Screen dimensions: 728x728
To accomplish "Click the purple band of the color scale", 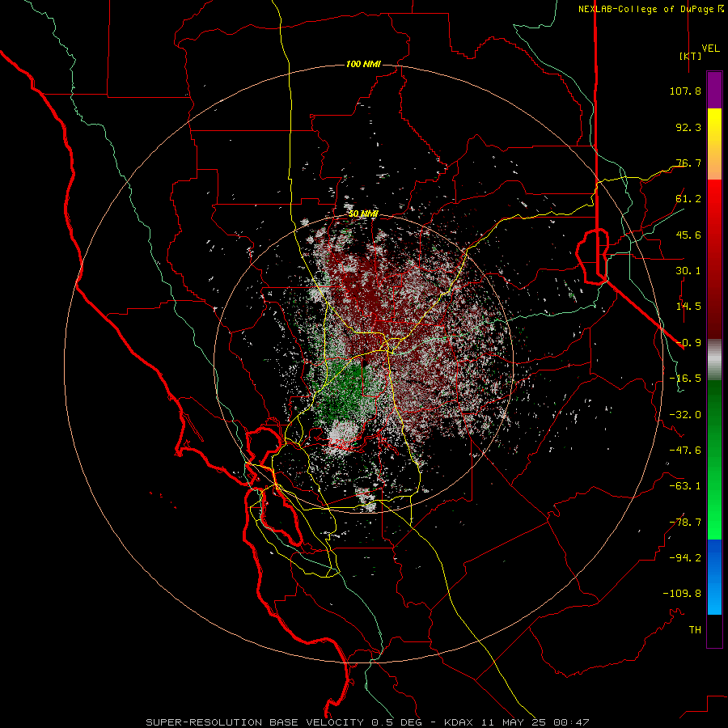I will 714,90.
